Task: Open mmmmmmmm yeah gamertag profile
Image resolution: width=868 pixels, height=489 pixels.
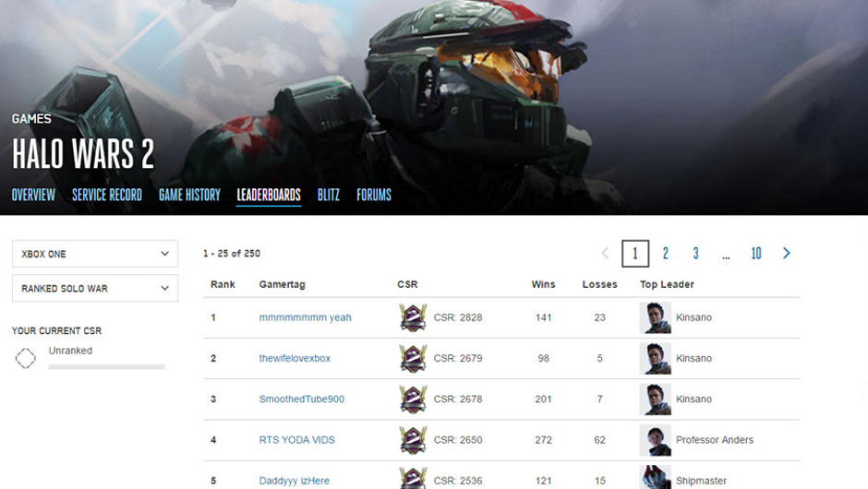Action: pyautogui.click(x=305, y=317)
